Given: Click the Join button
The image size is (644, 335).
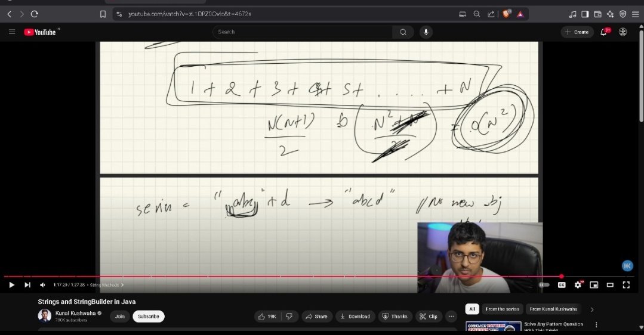Looking at the screenshot, I should [120, 317].
